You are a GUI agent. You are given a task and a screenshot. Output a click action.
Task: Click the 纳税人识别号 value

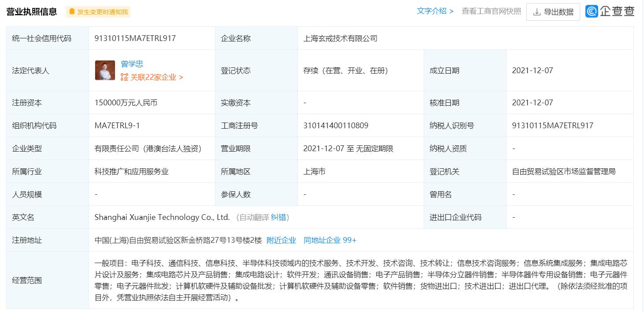(553, 126)
